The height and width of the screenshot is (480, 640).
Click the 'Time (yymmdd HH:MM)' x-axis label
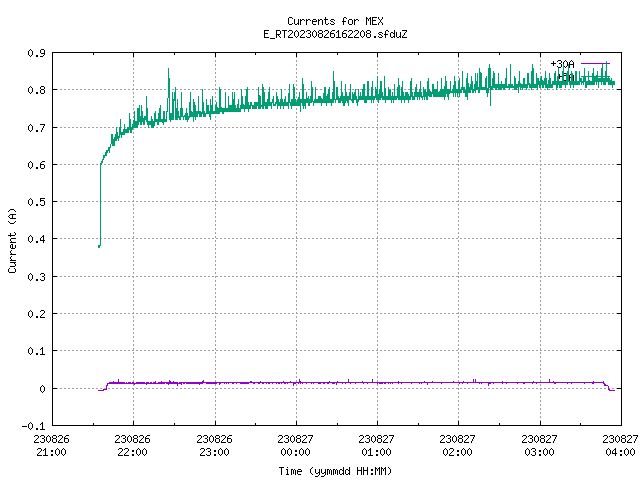pyautogui.click(x=335, y=471)
